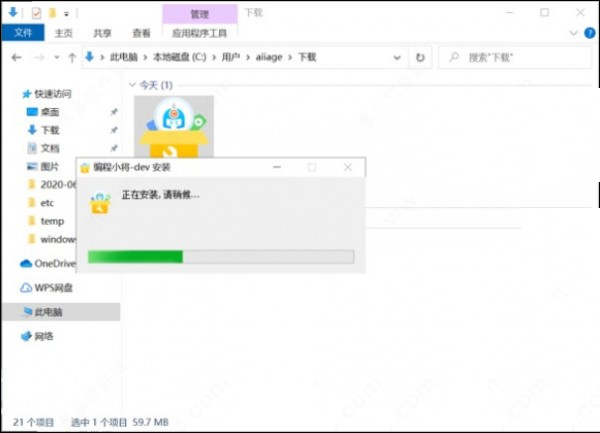Click 用户 in the address path
600x433 pixels.
231,57
